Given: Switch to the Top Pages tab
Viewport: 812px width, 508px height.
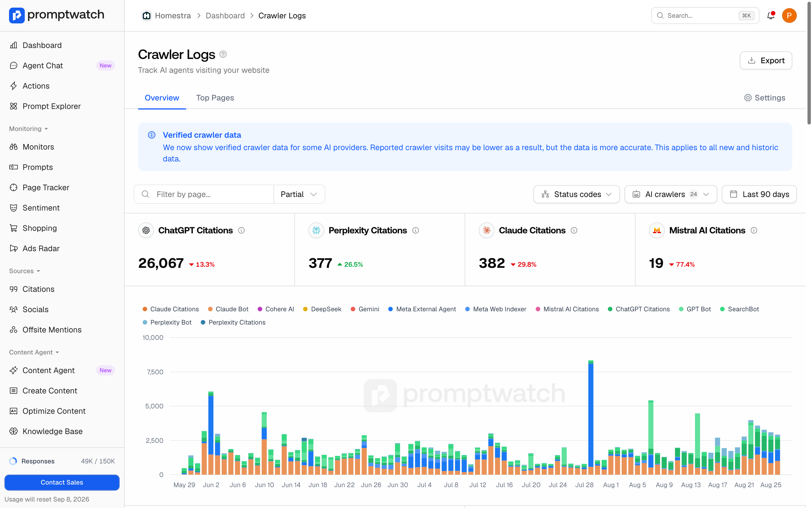Looking at the screenshot, I should click(215, 98).
